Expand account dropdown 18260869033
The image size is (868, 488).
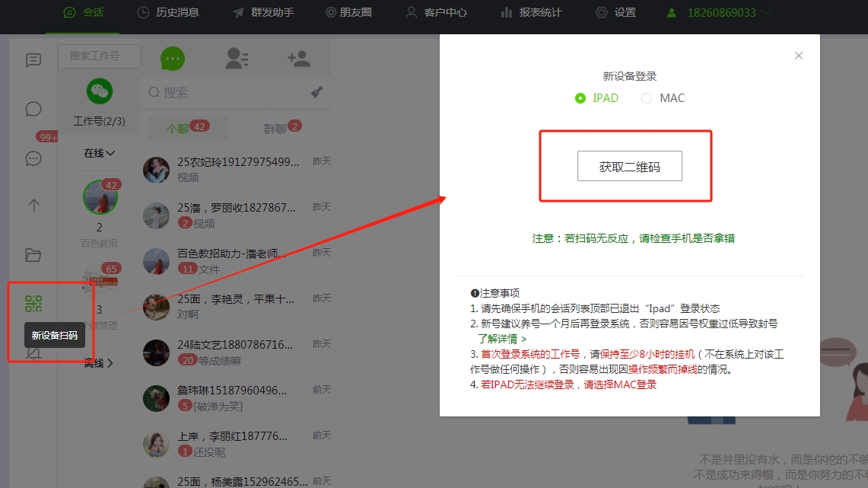tap(718, 12)
